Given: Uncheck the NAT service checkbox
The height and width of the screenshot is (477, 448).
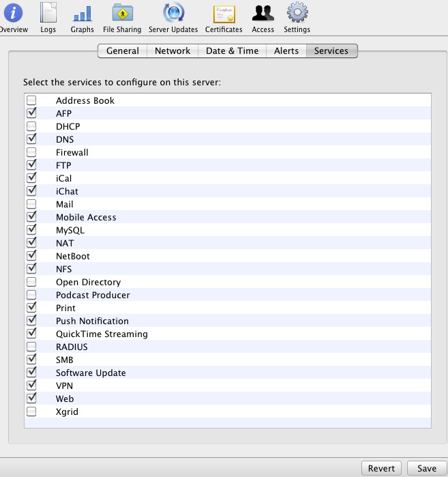Looking at the screenshot, I should coord(31,243).
